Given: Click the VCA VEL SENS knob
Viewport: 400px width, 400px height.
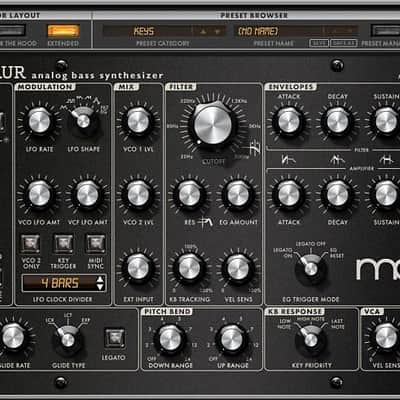Looking at the screenshot, I should click(x=386, y=337).
